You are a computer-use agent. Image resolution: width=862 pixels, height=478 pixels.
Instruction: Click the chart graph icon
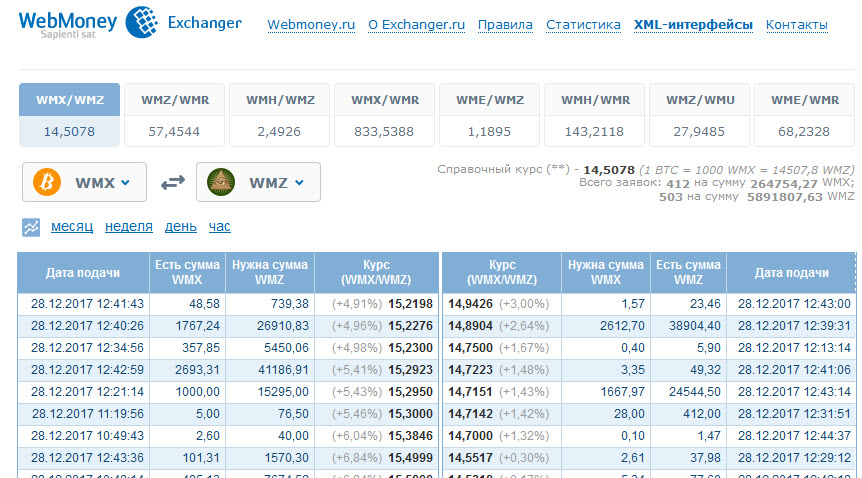[32, 227]
